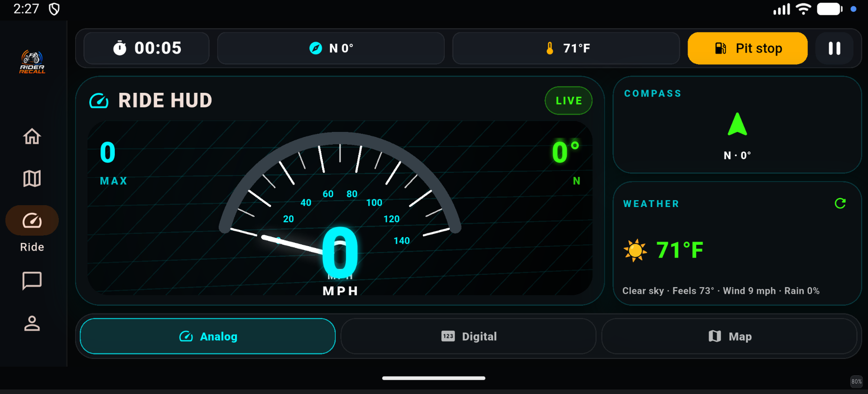Tap the stopwatch timer icon
Screen dimensions: 868x394
[x=120, y=48]
